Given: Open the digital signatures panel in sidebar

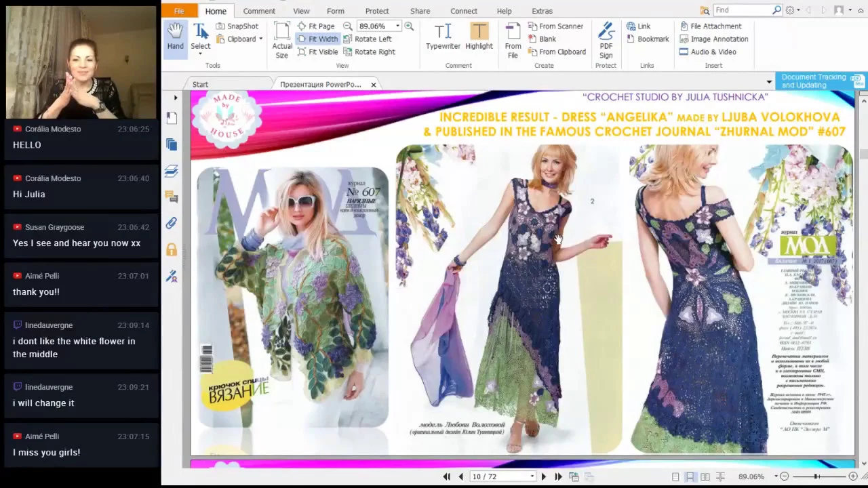Looking at the screenshot, I should click(172, 276).
